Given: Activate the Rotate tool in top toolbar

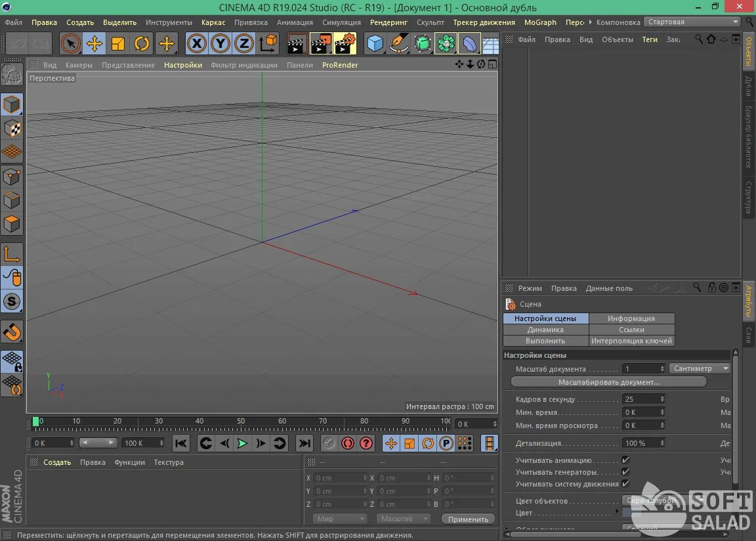Looking at the screenshot, I should tap(142, 44).
